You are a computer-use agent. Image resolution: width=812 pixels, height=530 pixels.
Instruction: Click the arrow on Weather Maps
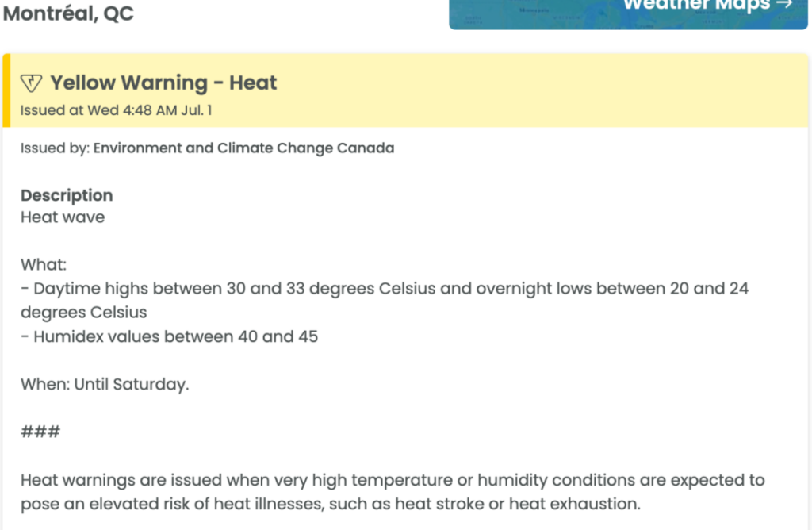(785, 5)
